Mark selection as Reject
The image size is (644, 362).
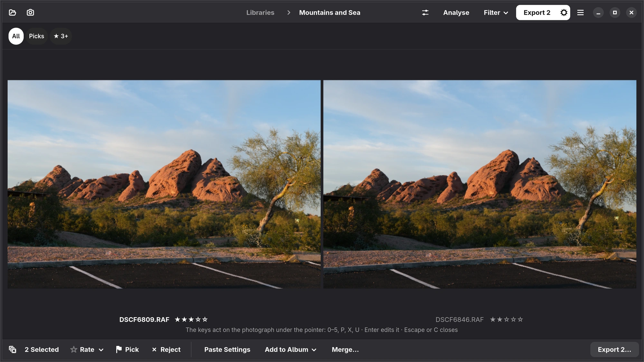coord(166,349)
